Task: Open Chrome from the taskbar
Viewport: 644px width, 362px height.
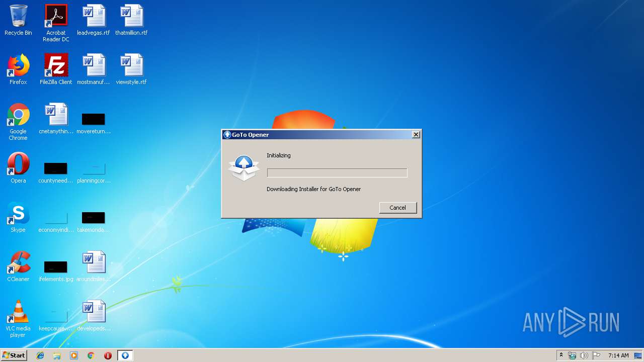Action: pos(91,355)
